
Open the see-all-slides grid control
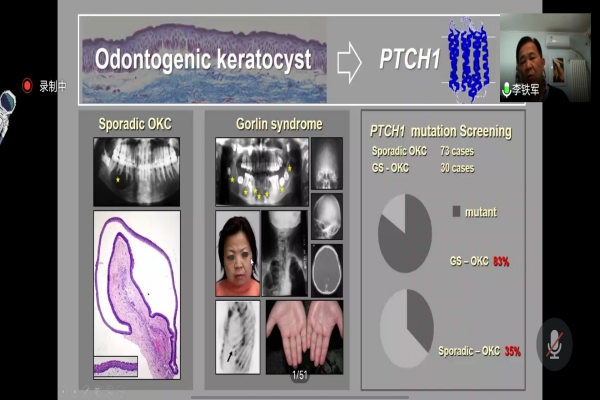coord(98,392)
